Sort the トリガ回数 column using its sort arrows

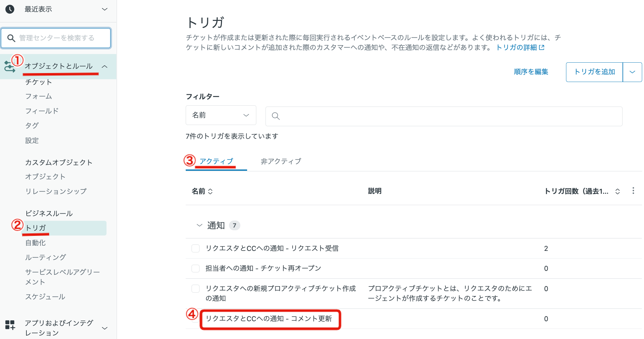click(x=617, y=191)
